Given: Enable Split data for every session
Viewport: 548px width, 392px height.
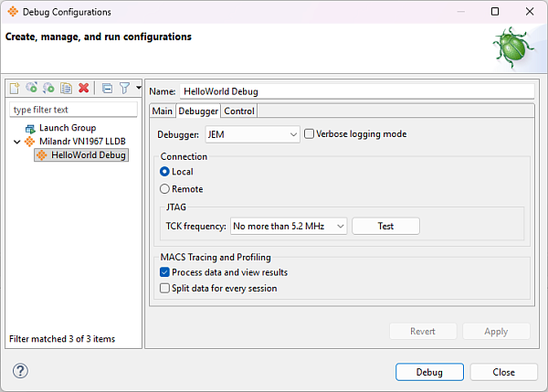Looking at the screenshot, I should (165, 288).
